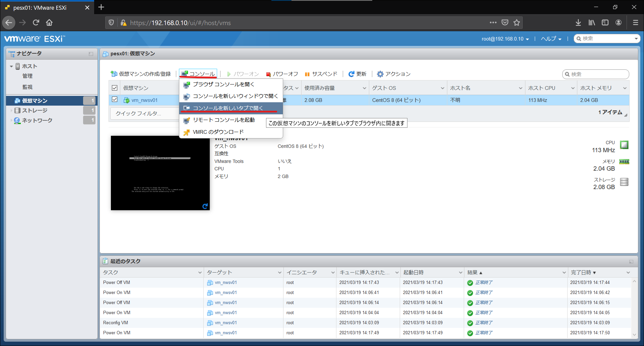Reload the page with refresh icon

click(x=36, y=23)
